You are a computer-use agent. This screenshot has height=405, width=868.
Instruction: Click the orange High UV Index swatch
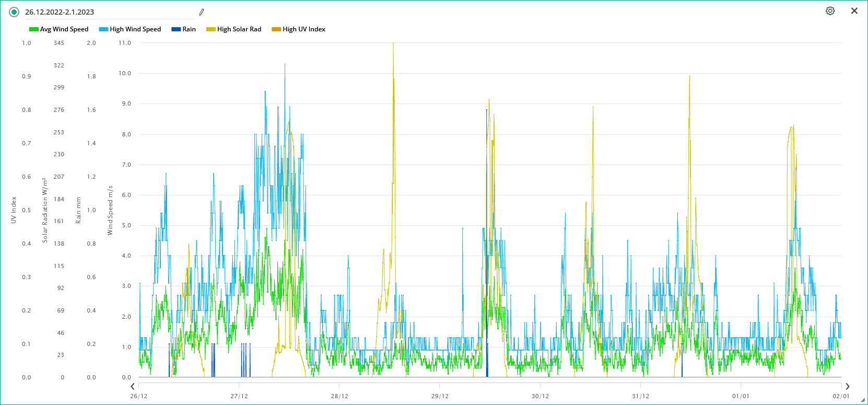[276, 29]
